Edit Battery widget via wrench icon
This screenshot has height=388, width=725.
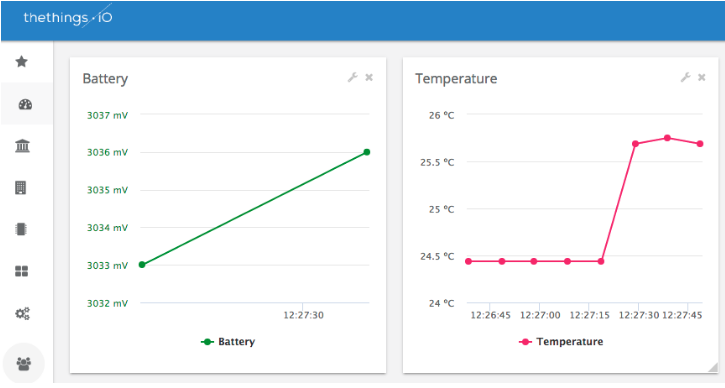coord(353,77)
